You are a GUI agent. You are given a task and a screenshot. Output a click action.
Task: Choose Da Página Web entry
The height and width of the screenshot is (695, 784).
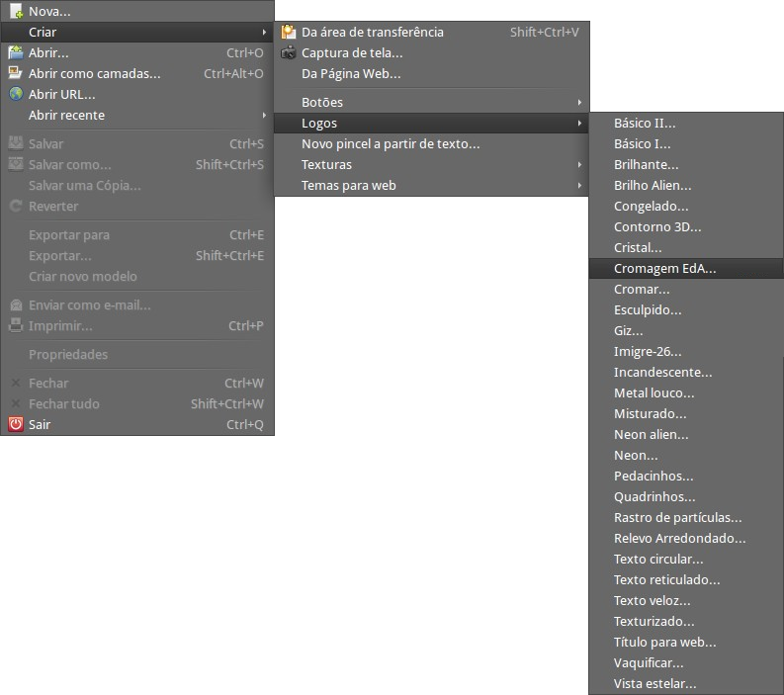(x=351, y=73)
